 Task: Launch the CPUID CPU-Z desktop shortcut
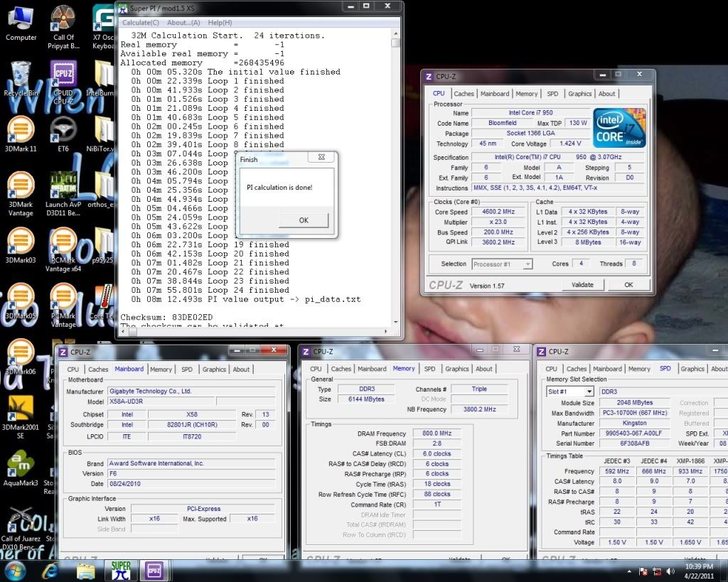pyautogui.click(x=63, y=82)
